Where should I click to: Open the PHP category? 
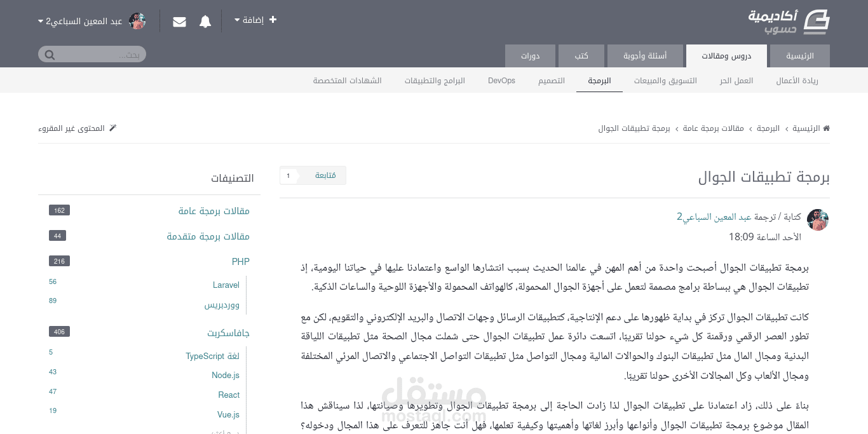point(241,262)
